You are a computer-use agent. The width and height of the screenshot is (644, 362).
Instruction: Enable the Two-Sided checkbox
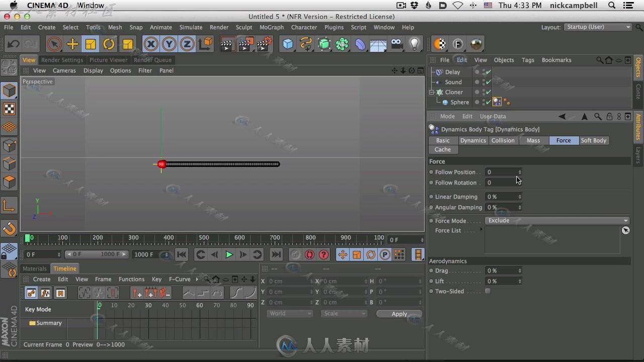[x=488, y=291]
